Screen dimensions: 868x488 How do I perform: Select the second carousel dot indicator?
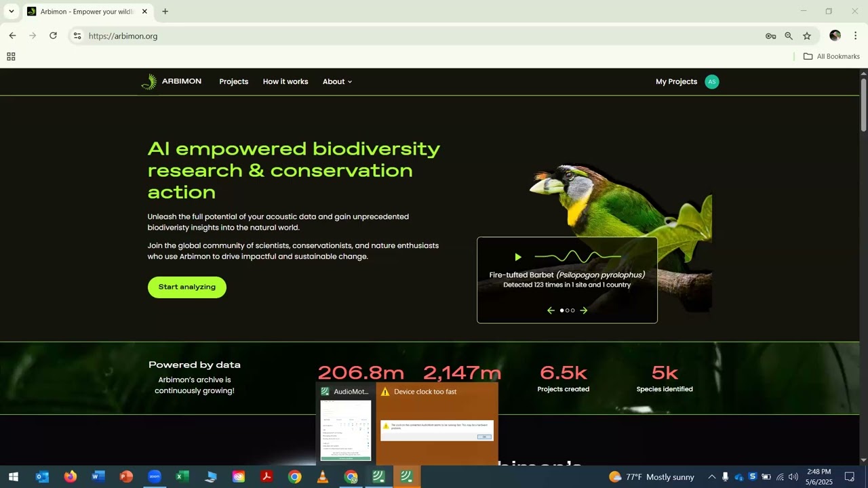click(x=567, y=310)
